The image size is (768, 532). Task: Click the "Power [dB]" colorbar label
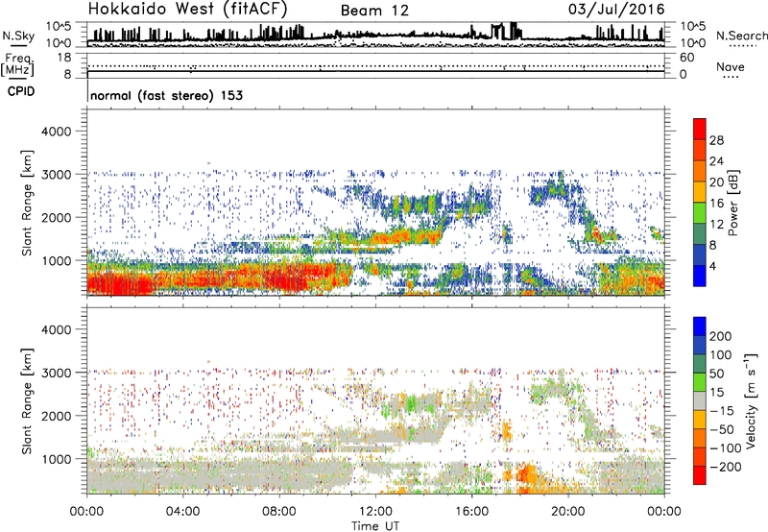733,203
